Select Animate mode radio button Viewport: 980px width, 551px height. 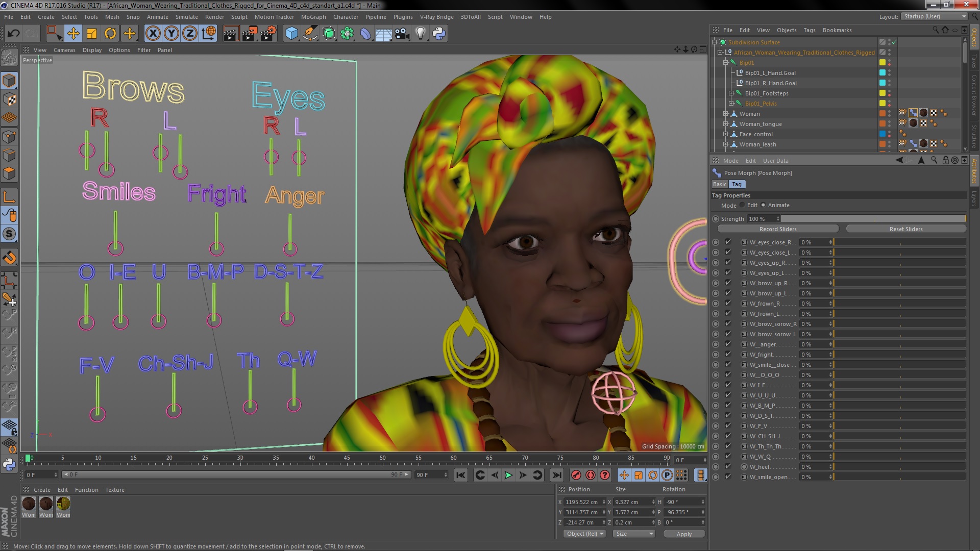point(763,205)
